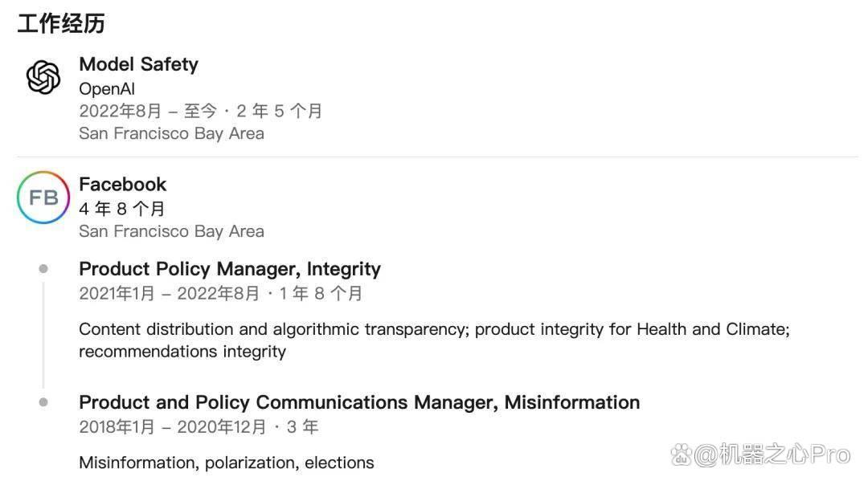Screen dimensions: 868x485
Task: Click the 工作经历 section heading
Action: pos(61,24)
